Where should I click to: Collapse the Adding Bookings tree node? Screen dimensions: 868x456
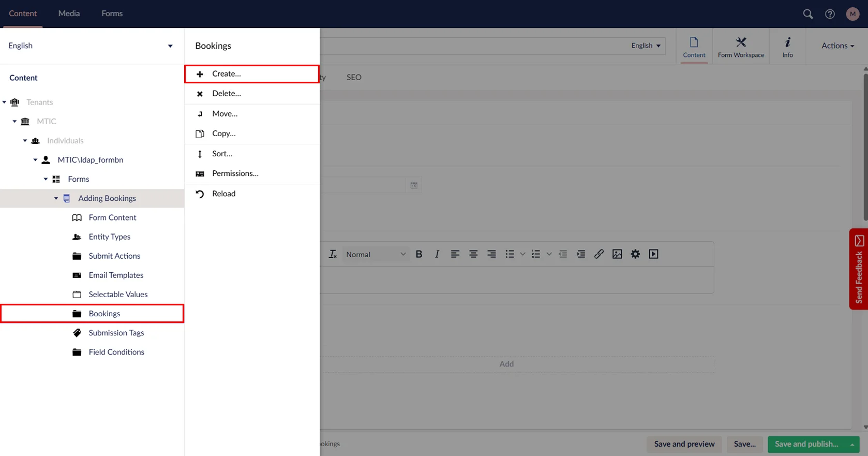56,198
